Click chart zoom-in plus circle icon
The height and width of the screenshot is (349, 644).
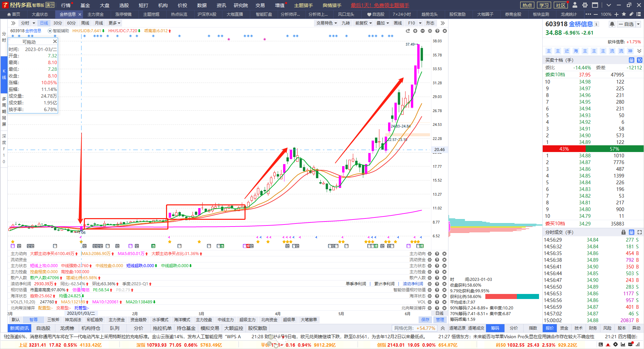(415, 31)
